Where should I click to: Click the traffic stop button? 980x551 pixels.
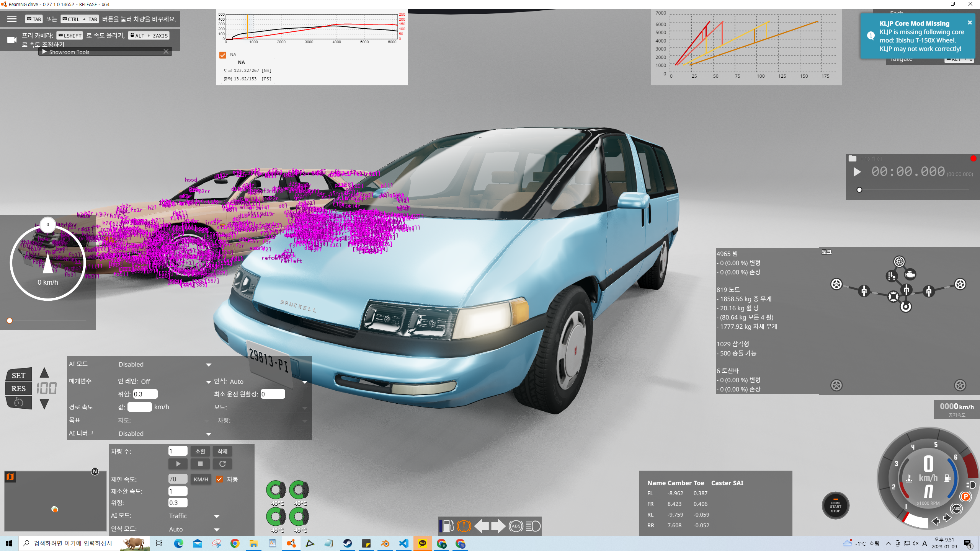tap(200, 464)
